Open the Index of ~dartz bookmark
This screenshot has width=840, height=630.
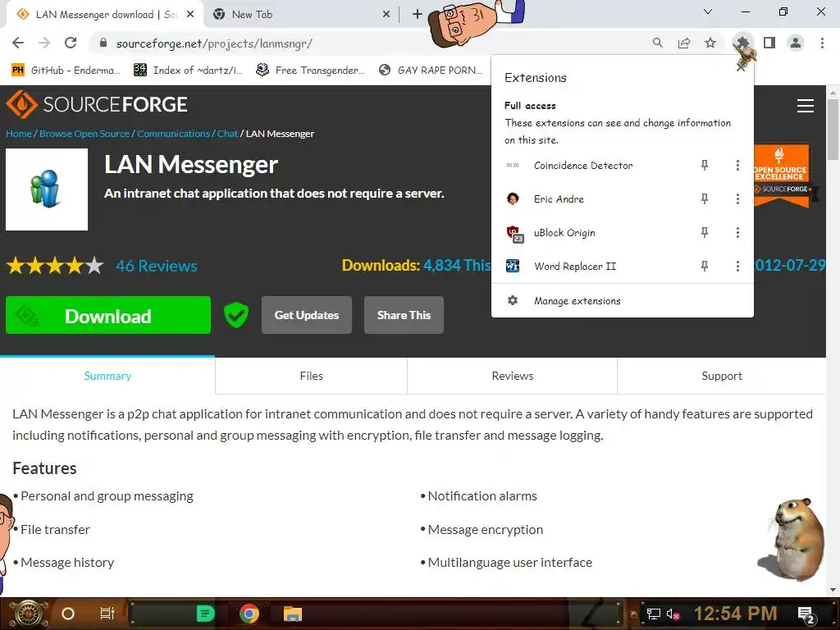[x=188, y=71]
